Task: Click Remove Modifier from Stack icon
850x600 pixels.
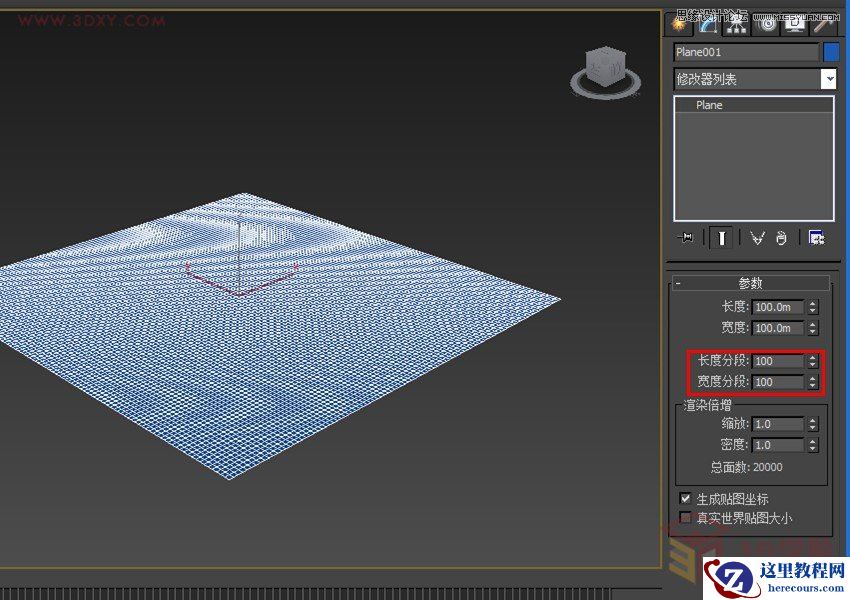Action: coord(780,238)
